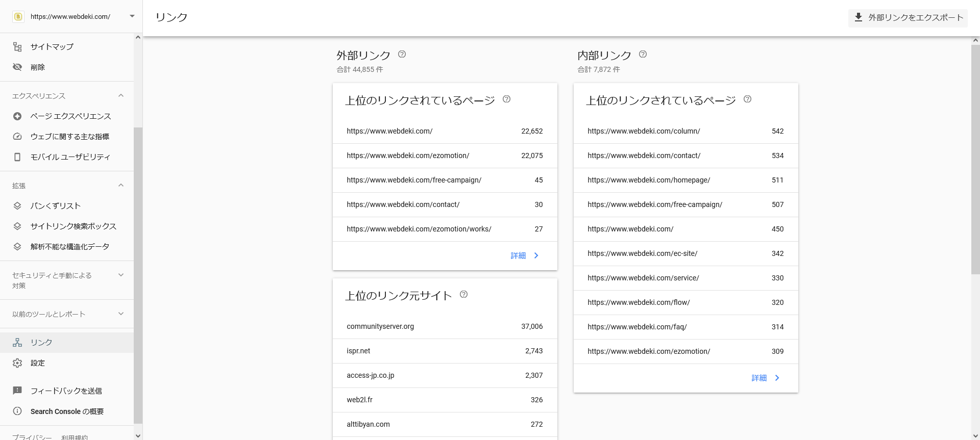Open internal row webdeki.com/service/ 330
This screenshot has height=440, width=980.
point(686,278)
